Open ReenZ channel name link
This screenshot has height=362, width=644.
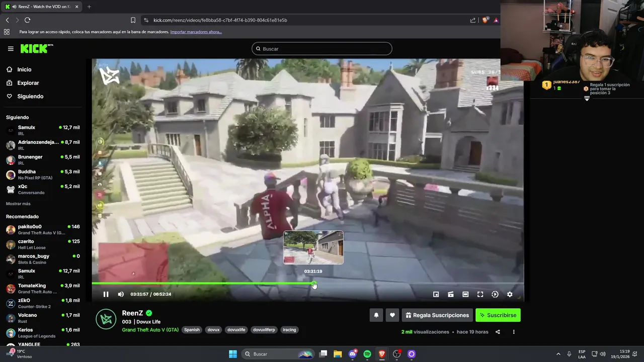(132, 313)
